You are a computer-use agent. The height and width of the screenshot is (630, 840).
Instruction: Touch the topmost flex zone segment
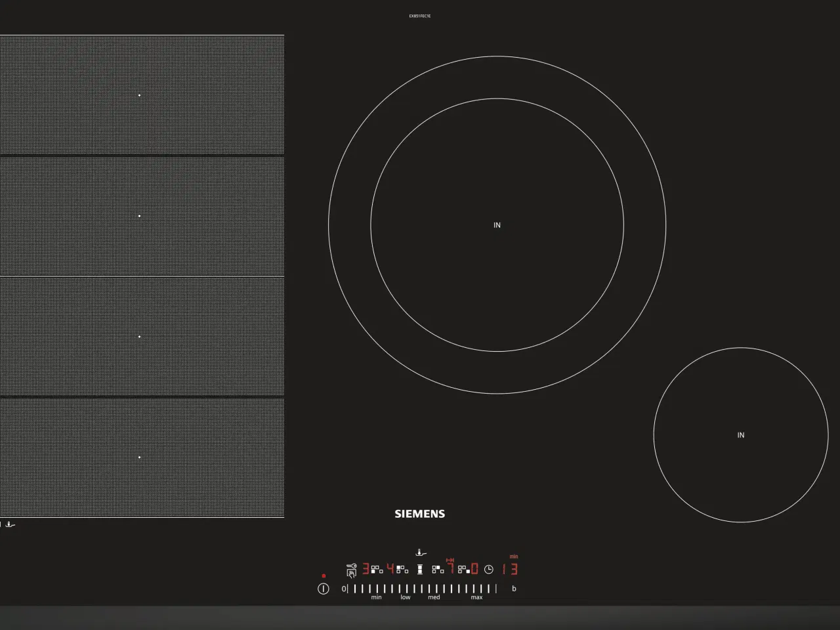[139, 95]
